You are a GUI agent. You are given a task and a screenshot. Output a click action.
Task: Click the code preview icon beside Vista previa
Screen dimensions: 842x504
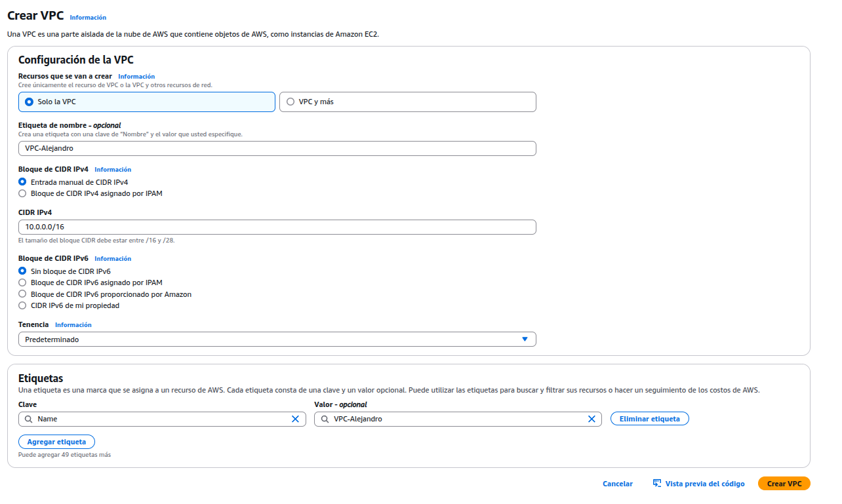[x=657, y=484]
